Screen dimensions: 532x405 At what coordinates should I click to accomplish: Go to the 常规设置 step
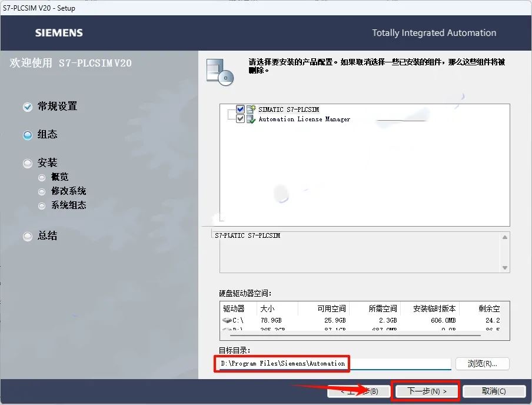[57, 107]
